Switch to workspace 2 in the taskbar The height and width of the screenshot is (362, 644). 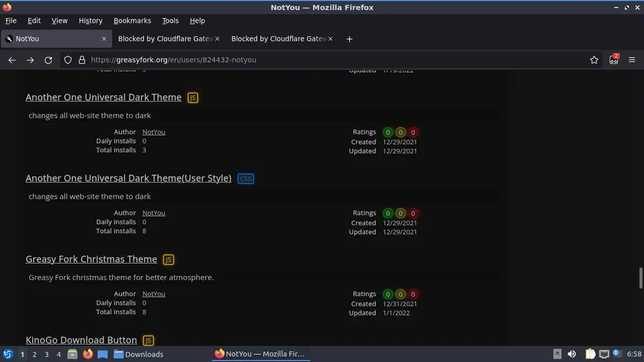click(x=34, y=354)
